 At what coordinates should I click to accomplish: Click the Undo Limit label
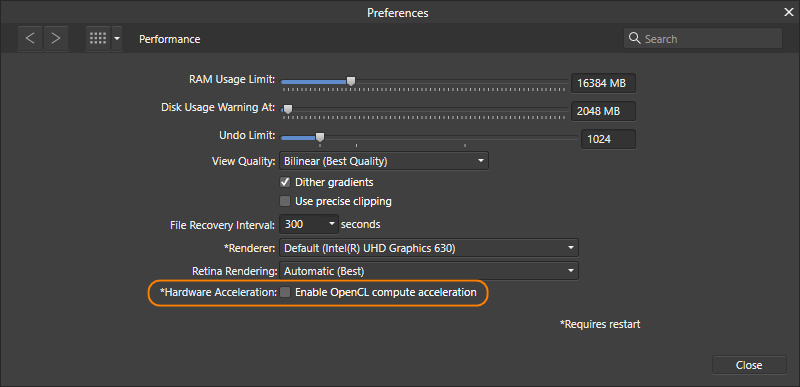point(247,136)
